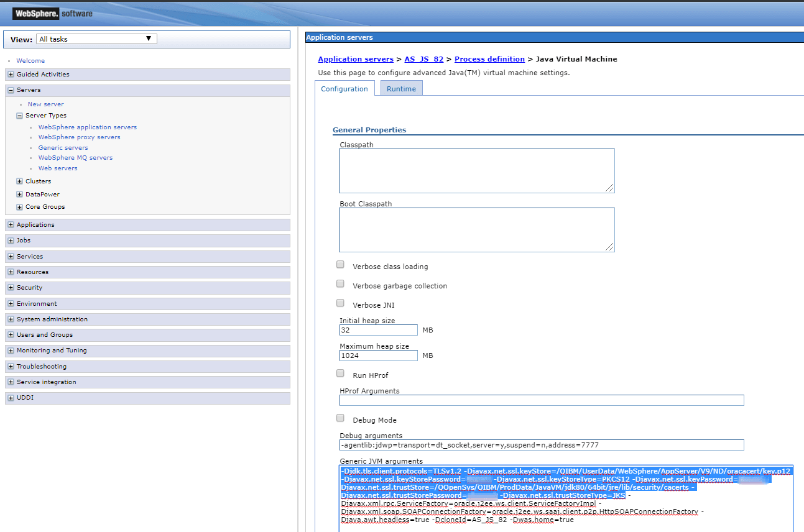Select the Configuration tab
The height and width of the screenshot is (532, 804).
[x=344, y=89]
